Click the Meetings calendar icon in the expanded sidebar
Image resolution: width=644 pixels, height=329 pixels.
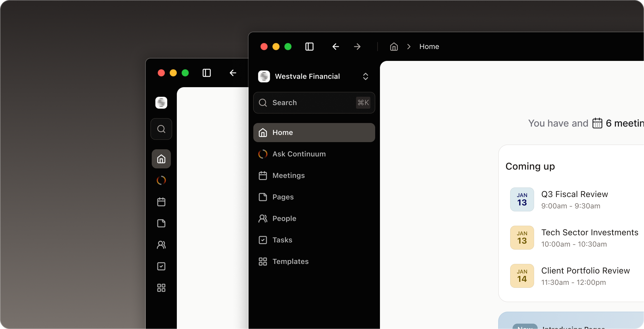point(263,176)
